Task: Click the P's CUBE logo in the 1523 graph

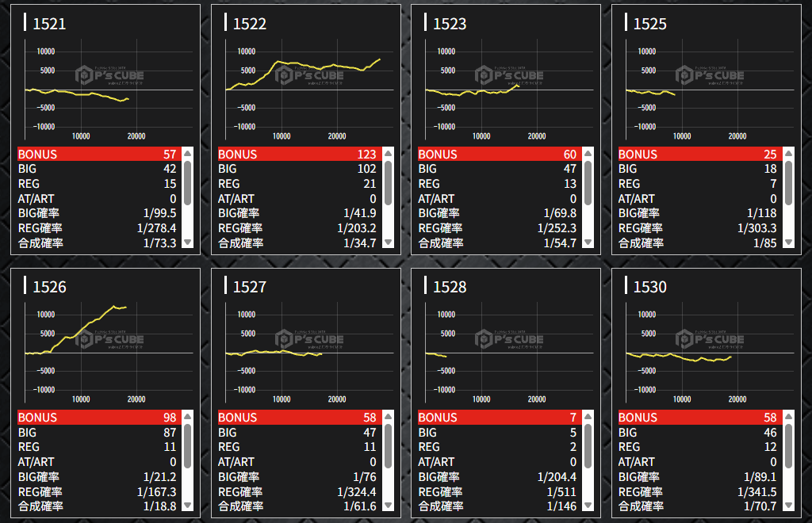Action: (x=509, y=76)
